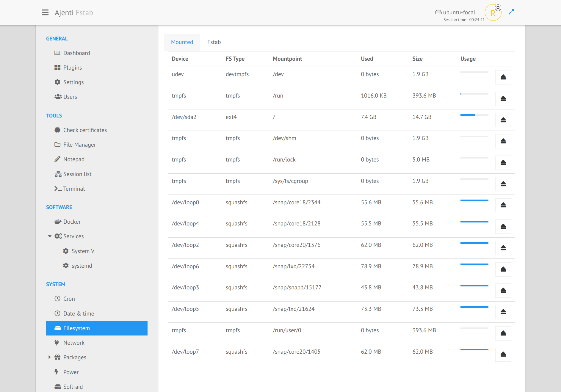Image resolution: width=561 pixels, height=392 pixels.
Task: Collapse the Services tree section
Action: point(50,236)
